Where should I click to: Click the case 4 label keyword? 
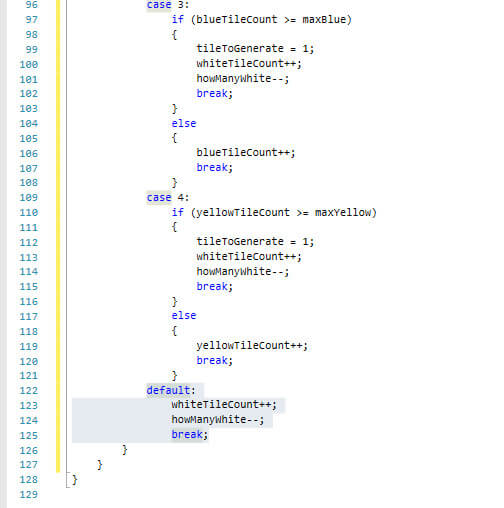pyautogui.click(x=159, y=197)
